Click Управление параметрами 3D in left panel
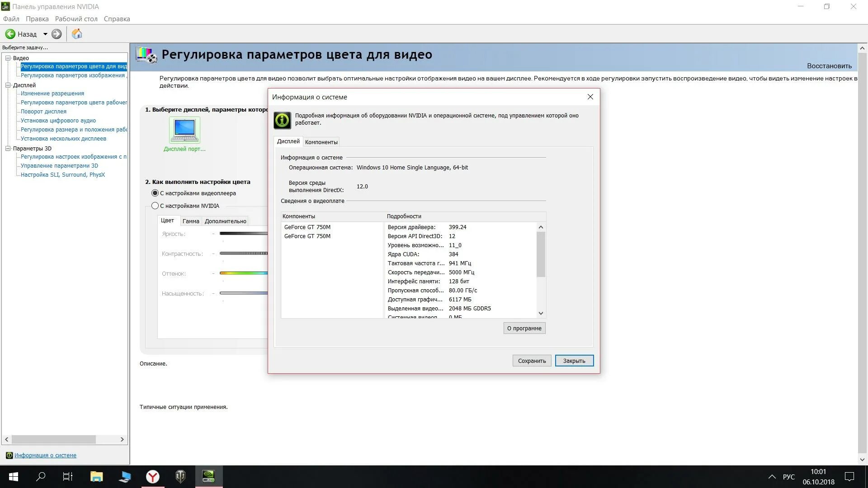868x488 pixels. (x=59, y=165)
